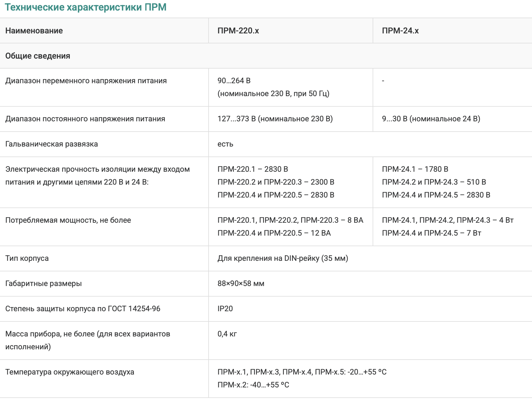
Task: Click the 'ПРМ-220.1 – 2830 В' line
Action: [253, 169]
